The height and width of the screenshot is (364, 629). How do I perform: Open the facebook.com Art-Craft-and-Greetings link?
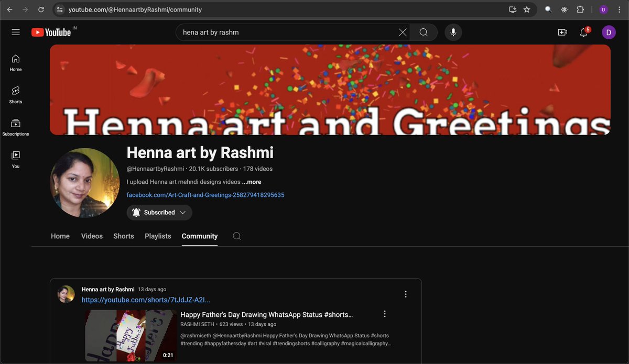[x=205, y=195]
